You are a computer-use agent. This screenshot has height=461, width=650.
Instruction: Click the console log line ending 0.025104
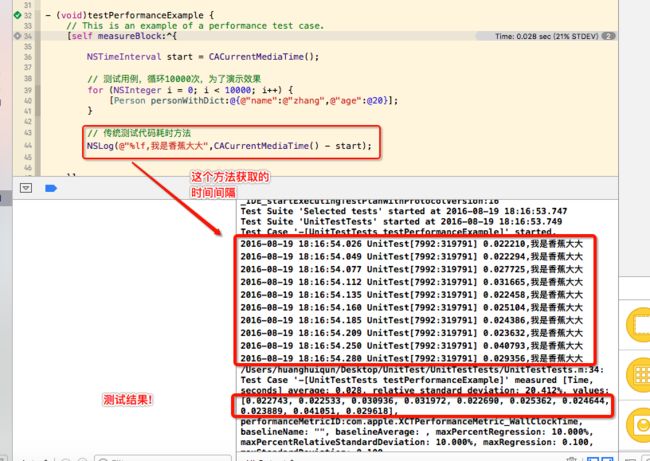coord(412,308)
